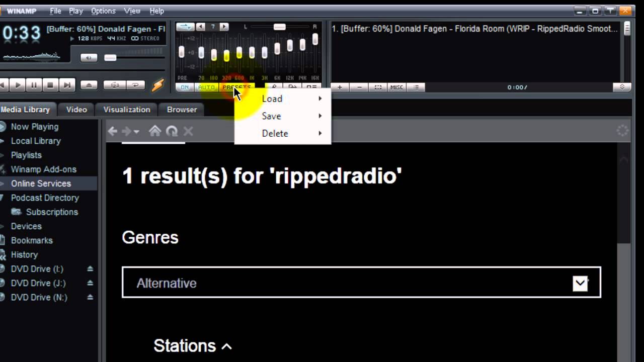The width and height of the screenshot is (644, 362).
Task: Open the Delete submenu
Action: (x=283, y=133)
